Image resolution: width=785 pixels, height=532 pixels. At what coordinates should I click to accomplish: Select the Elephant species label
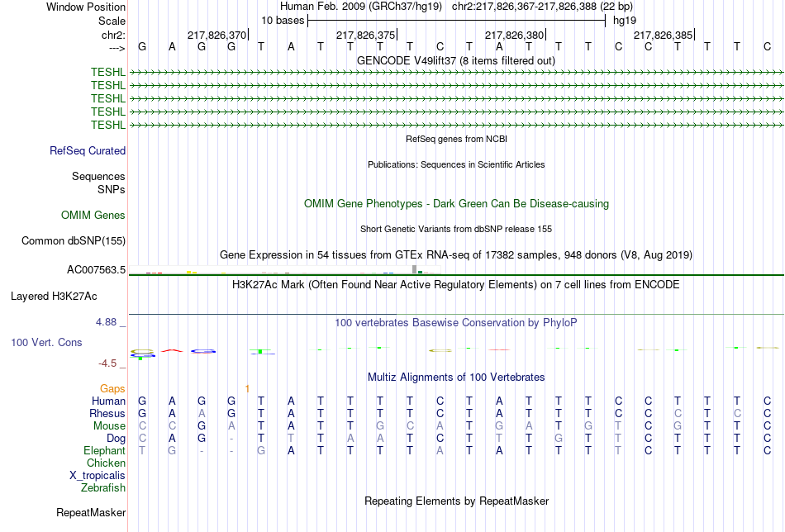105,450
